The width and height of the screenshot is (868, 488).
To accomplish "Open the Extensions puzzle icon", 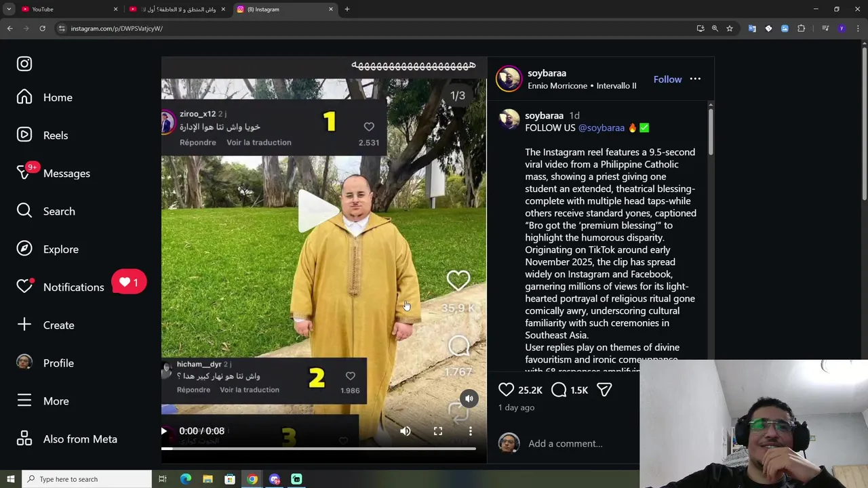I will point(802,28).
